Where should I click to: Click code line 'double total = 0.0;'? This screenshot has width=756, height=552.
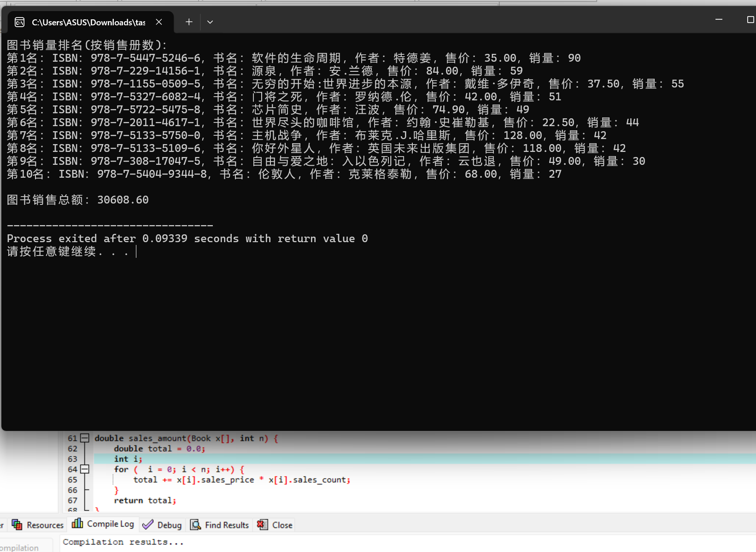tap(159, 448)
